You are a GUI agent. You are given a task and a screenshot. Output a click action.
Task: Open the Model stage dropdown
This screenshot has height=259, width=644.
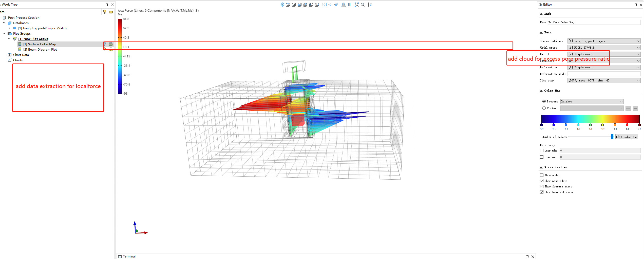pyautogui.click(x=604, y=48)
